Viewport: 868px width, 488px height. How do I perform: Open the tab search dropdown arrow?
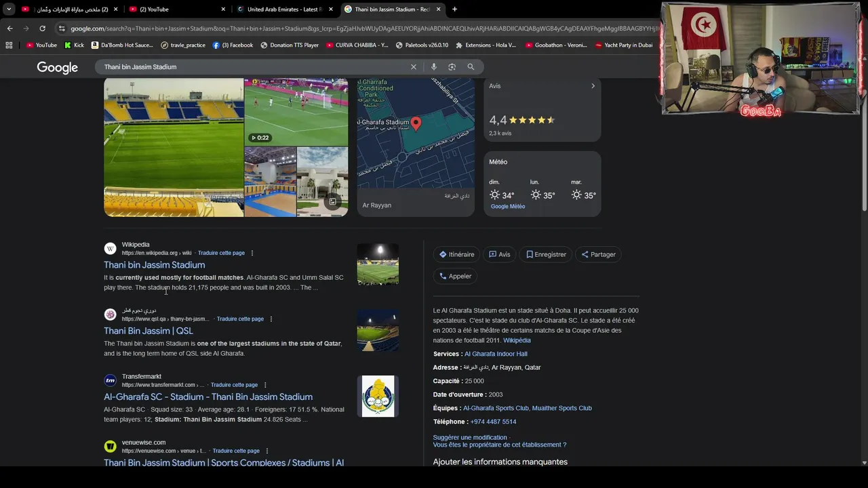[9, 9]
